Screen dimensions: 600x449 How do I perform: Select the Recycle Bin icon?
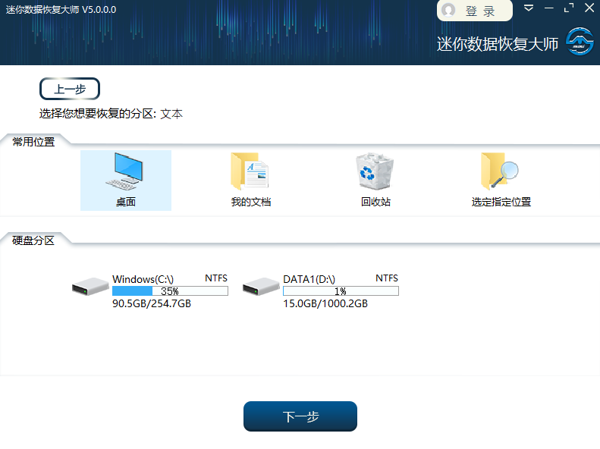(375, 171)
